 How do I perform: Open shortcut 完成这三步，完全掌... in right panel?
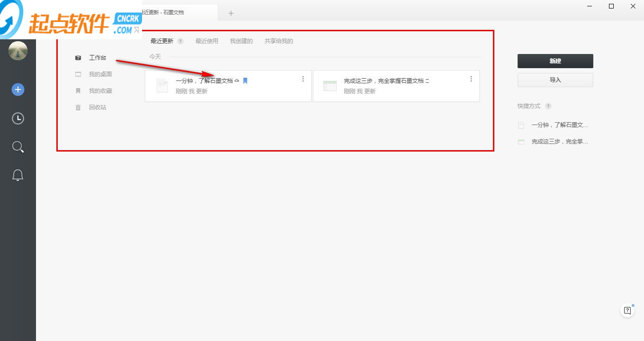click(553, 142)
